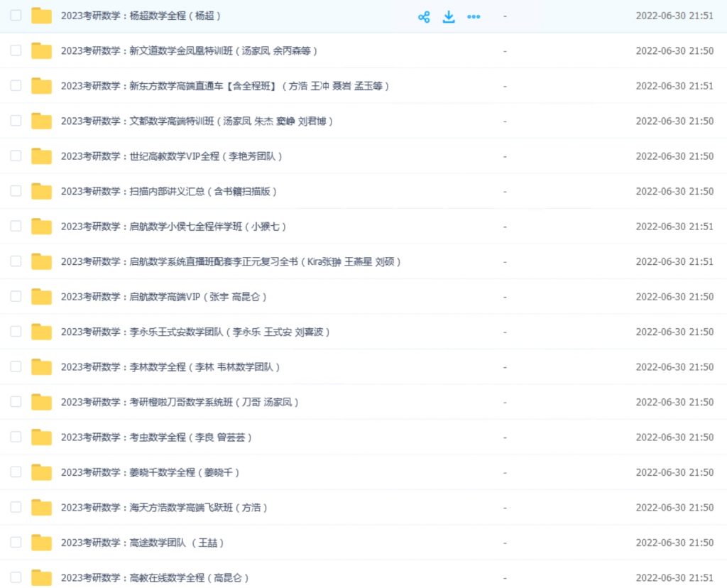Click the share icon on the 杨超数学全程 row
727x588 pixels.
tap(424, 17)
